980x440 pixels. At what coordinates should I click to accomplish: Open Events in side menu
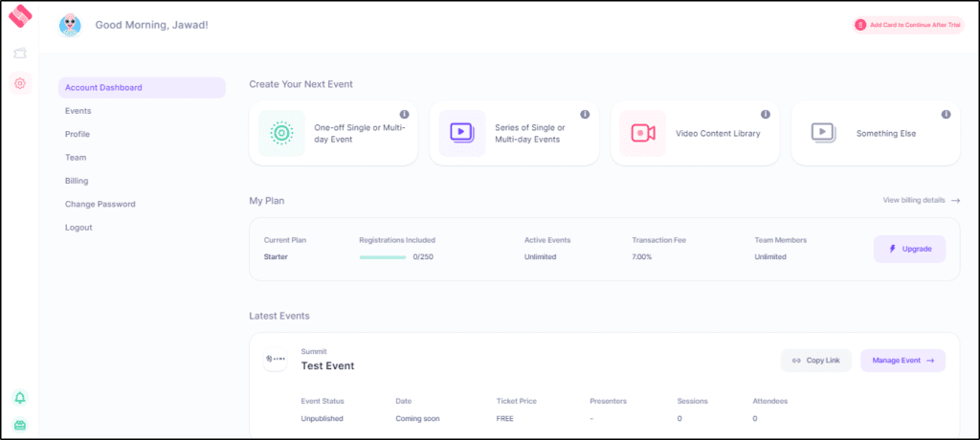pyautogui.click(x=78, y=111)
